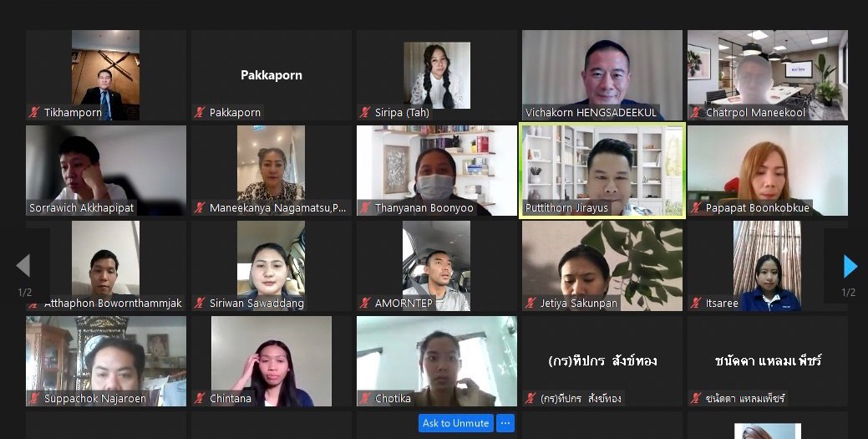Click the muted mic icon on Jetiya Sakunpan

click(530, 304)
